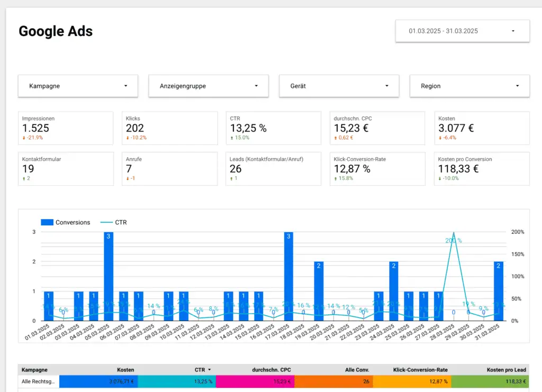Click the Alle Rechtsg... campaign row name
This screenshot has height=392, width=542.
click(38, 381)
